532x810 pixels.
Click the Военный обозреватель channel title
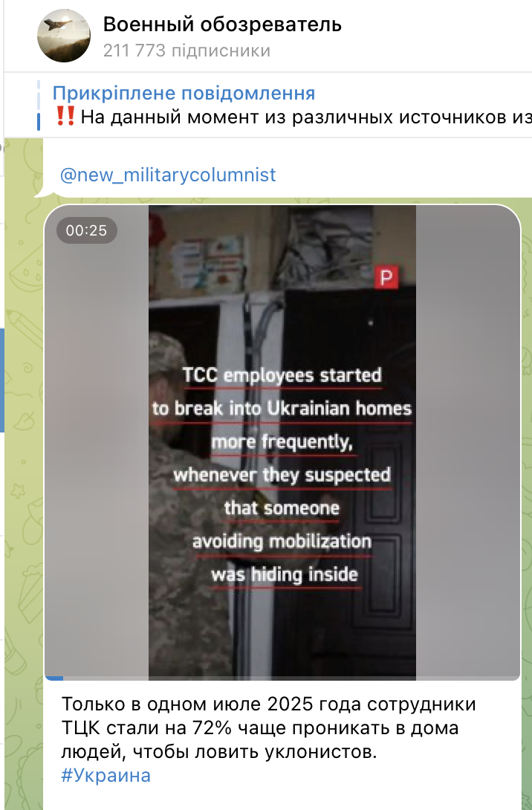tap(222, 25)
